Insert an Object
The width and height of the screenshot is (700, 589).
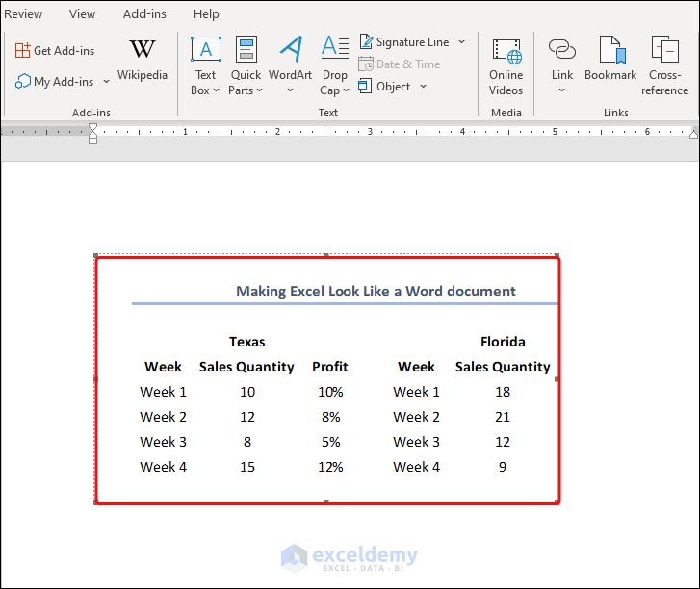tap(385, 86)
